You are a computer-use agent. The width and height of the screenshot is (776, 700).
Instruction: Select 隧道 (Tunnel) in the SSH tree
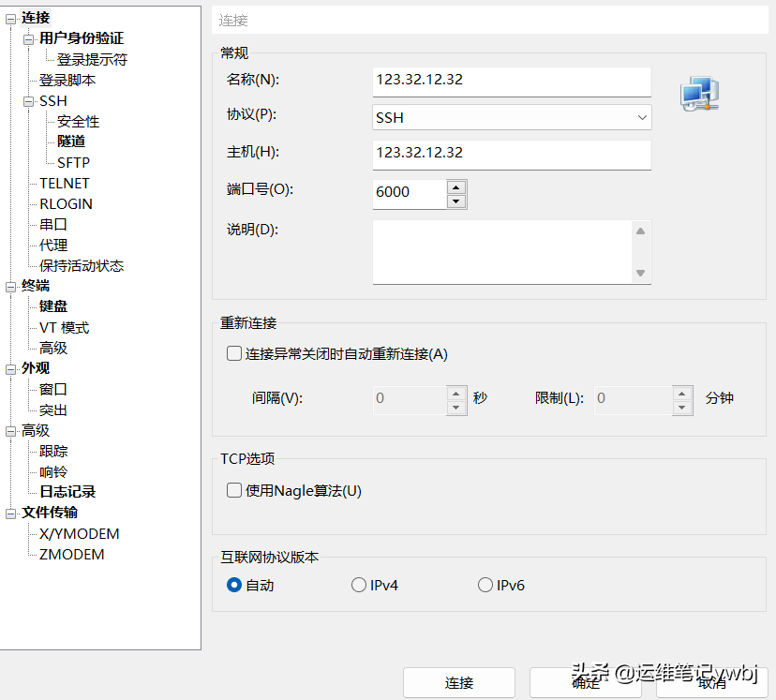click(x=69, y=141)
